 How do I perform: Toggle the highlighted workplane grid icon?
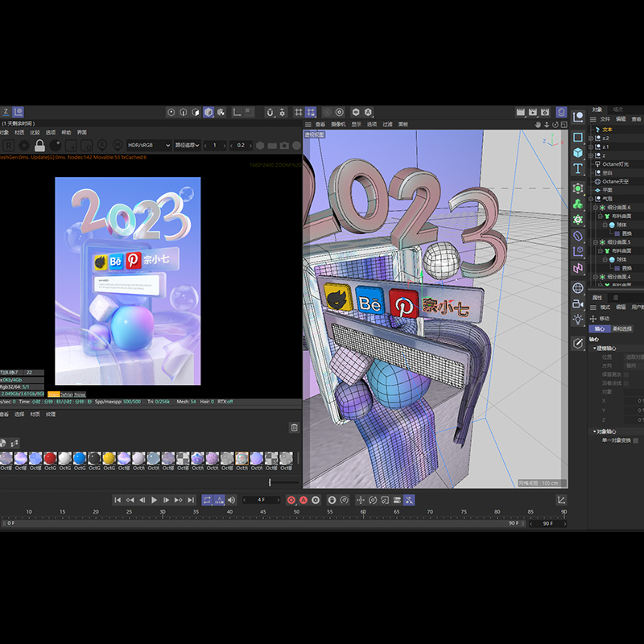tap(311, 112)
